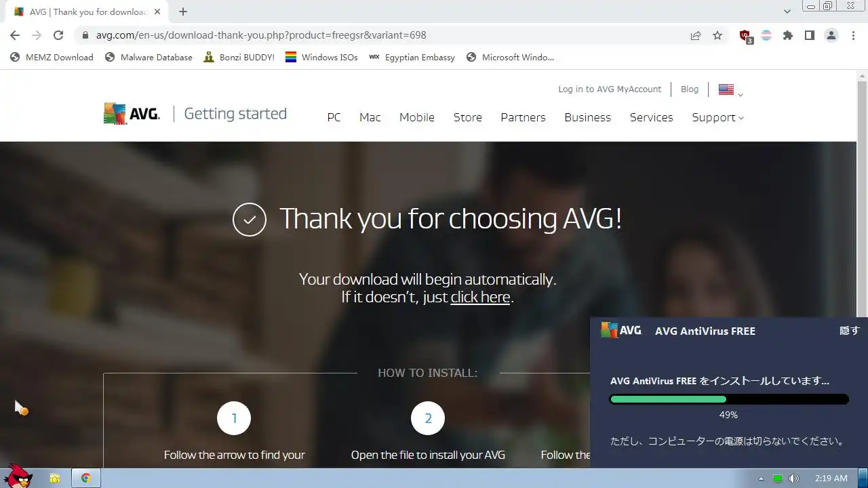The width and height of the screenshot is (868, 488).
Task: Click the AVG installer progress bar
Action: (729, 399)
